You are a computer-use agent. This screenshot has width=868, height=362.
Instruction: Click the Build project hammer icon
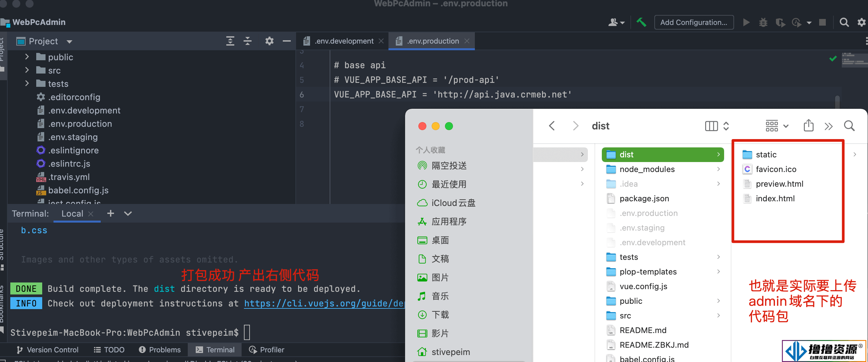[641, 22]
